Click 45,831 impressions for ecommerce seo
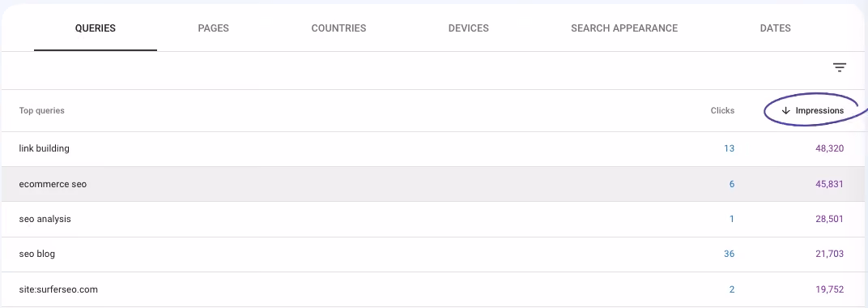Viewport: 868px width, 308px height. click(829, 184)
